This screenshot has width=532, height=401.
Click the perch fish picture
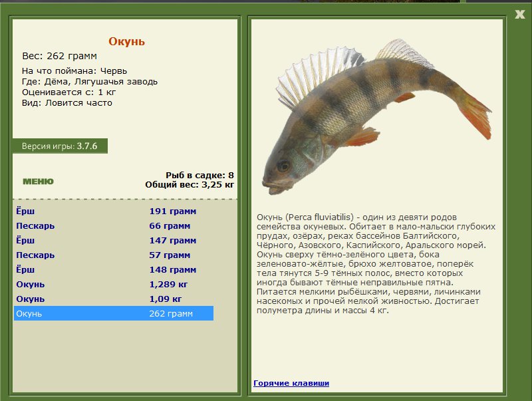[376, 117]
